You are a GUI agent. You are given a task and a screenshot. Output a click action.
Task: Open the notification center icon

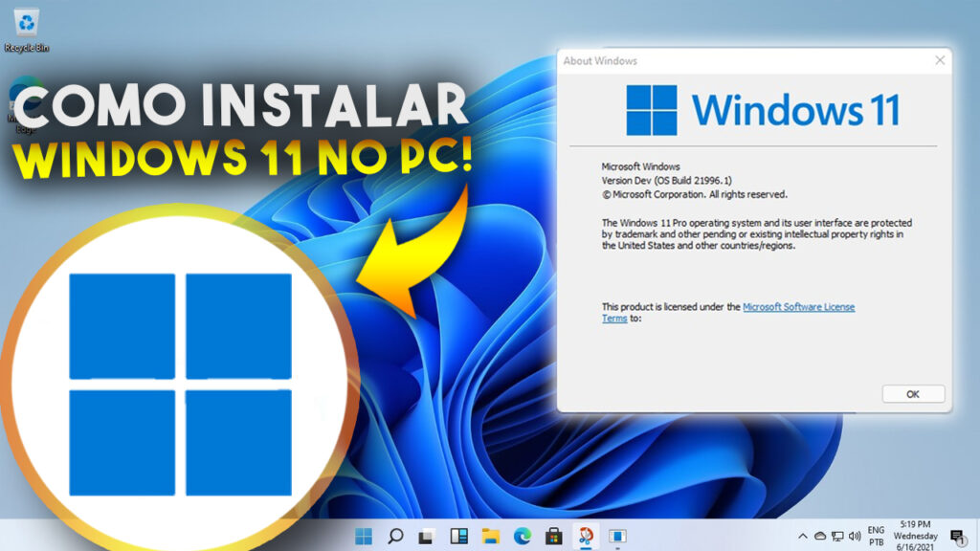pos(956,536)
